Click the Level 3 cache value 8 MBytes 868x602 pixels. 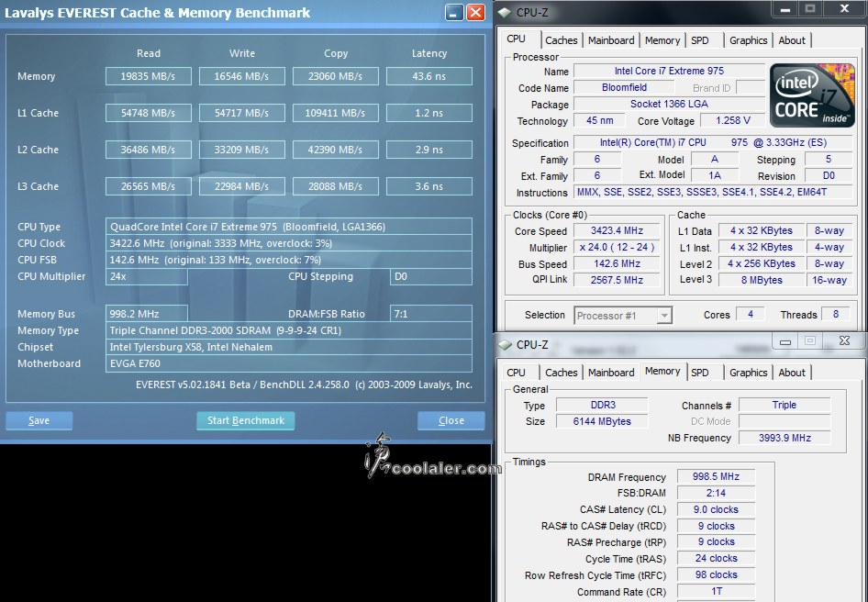coord(762,280)
